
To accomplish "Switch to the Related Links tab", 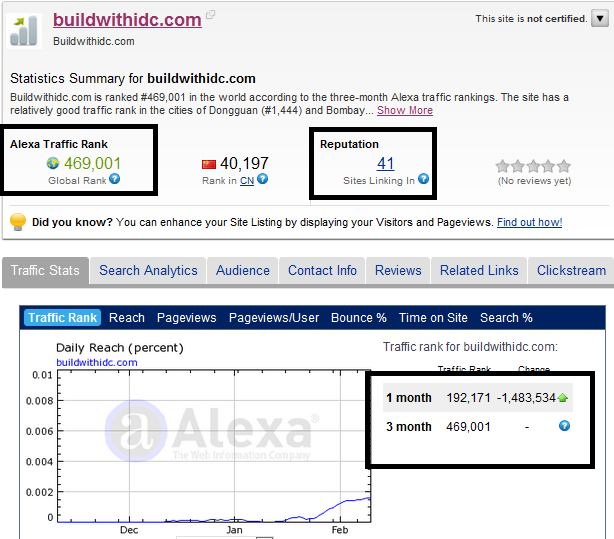I will coord(479,270).
